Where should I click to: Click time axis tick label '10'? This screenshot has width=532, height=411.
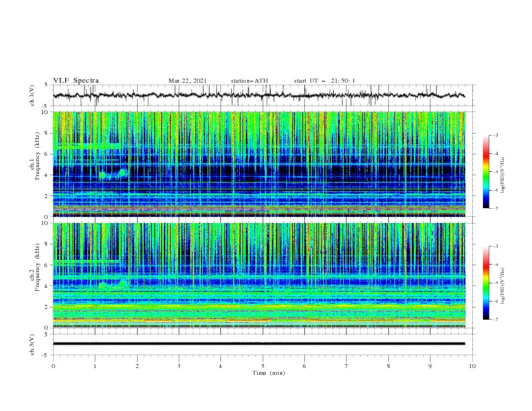(472, 366)
